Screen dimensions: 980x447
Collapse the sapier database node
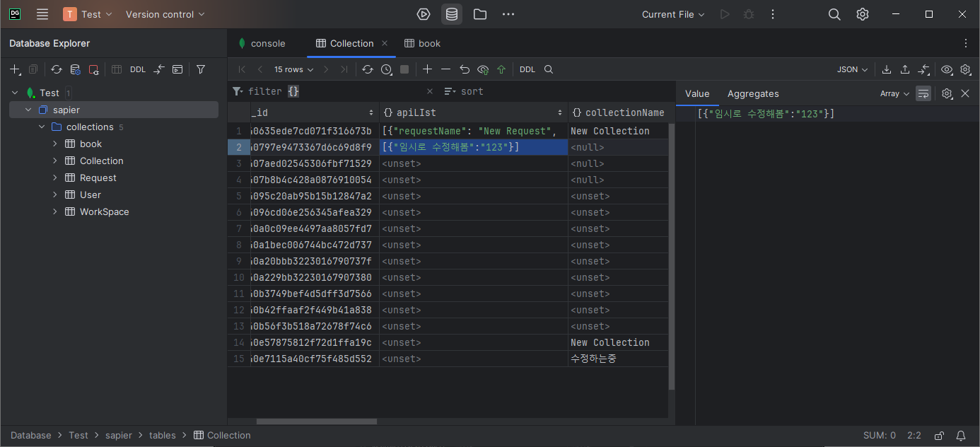pyautogui.click(x=28, y=110)
